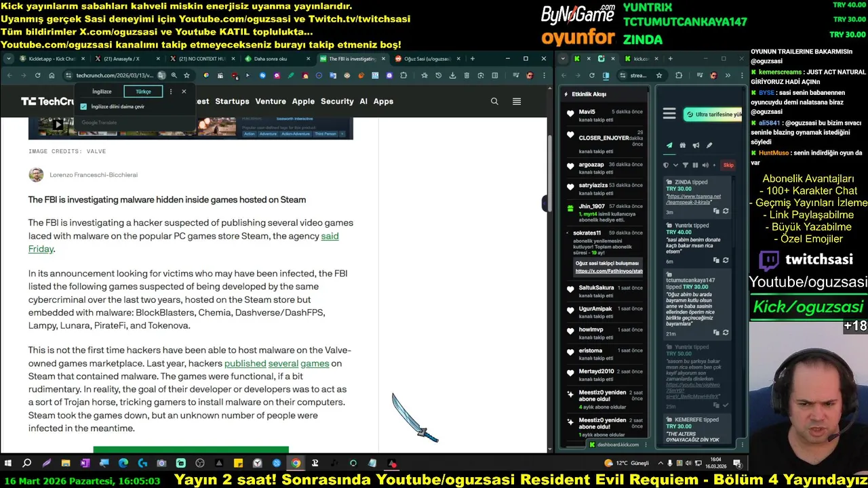
Task: Open history clock icon in left browser toolbar
Action: 438,75
